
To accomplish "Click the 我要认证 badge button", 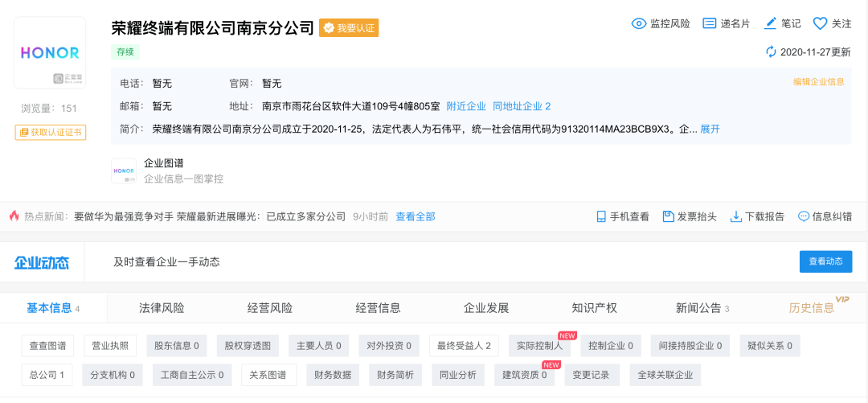I will [x=349, y=27].
